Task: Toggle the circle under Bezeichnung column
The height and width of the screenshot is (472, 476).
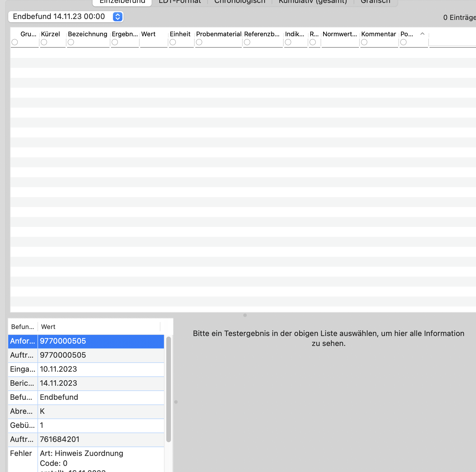Action: tap(71, 42)
